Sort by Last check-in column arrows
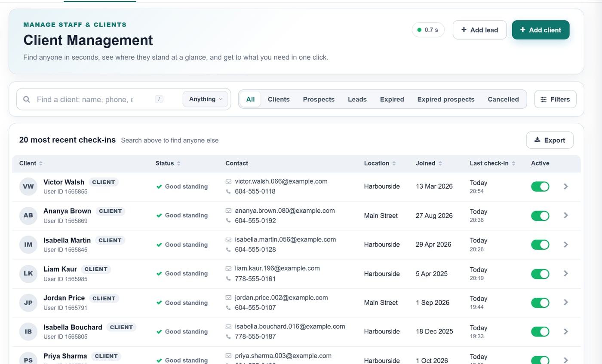 click(513, 163)
